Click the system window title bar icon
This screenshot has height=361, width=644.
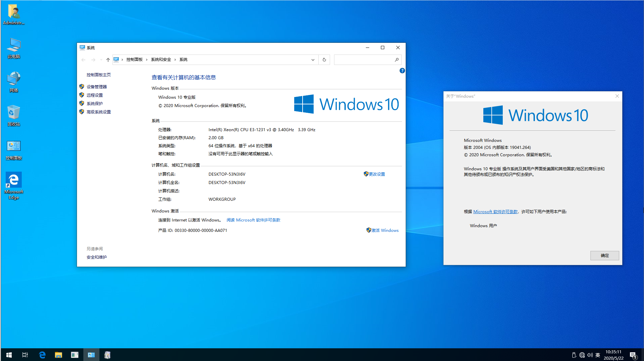[x=82, y=48]
